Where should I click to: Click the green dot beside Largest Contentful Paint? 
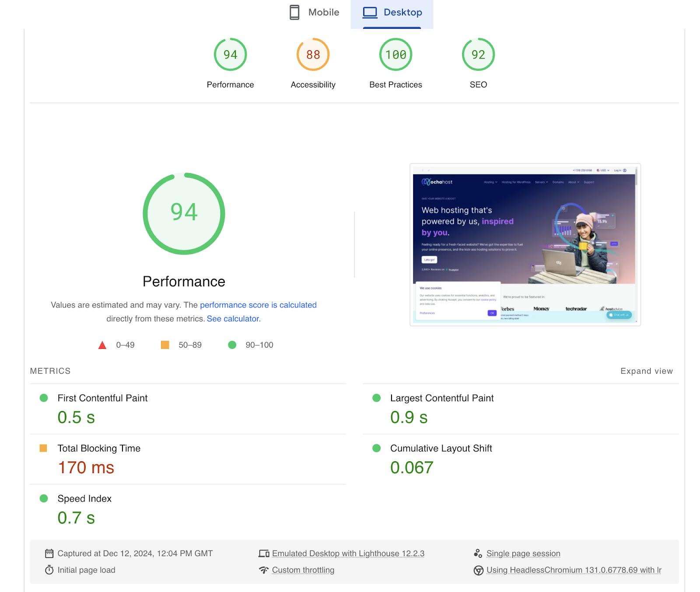coord(376,398)
